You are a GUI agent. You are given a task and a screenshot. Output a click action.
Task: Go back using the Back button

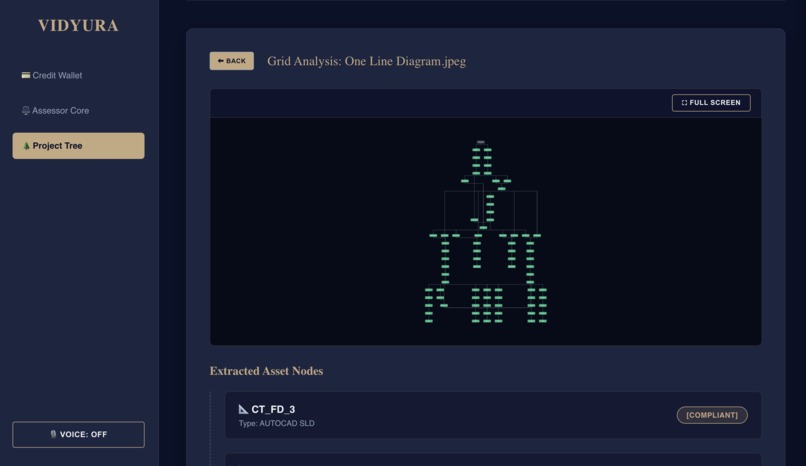[x=231, y=61]
